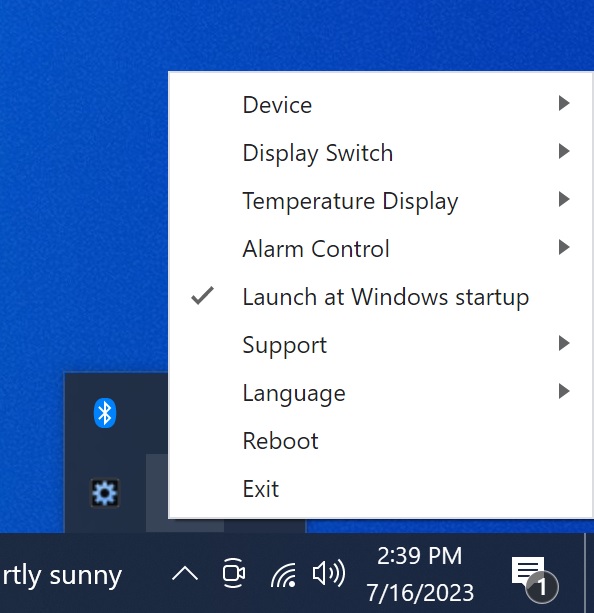Open the Display Switch submenu
This screenshot has width=594, height=613.
click(x=380, y=152)
